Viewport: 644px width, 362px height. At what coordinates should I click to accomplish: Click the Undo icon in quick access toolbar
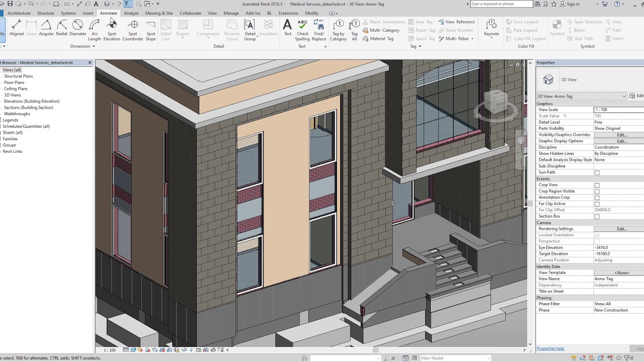(x=30, y=4)
